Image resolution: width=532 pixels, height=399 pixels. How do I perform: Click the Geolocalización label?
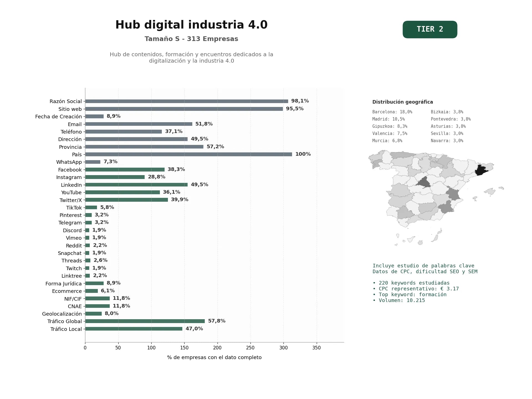click(x=62, y=314)
